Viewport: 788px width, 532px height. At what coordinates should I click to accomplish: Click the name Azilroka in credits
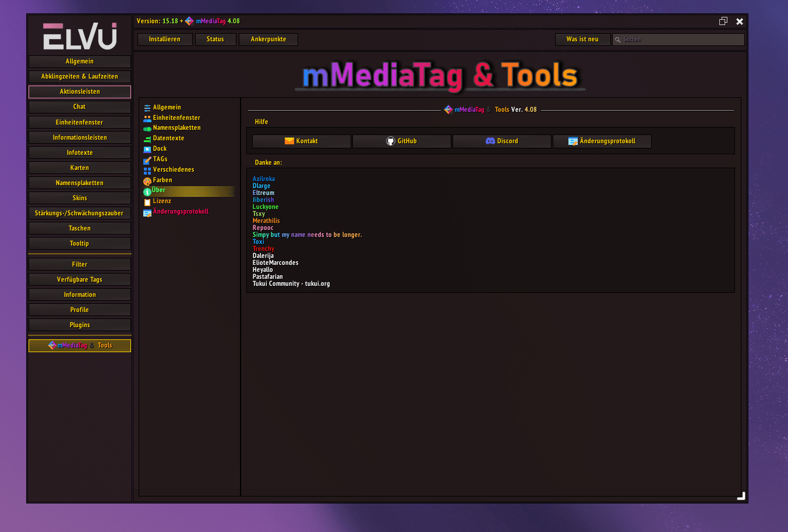coord(264,179)
